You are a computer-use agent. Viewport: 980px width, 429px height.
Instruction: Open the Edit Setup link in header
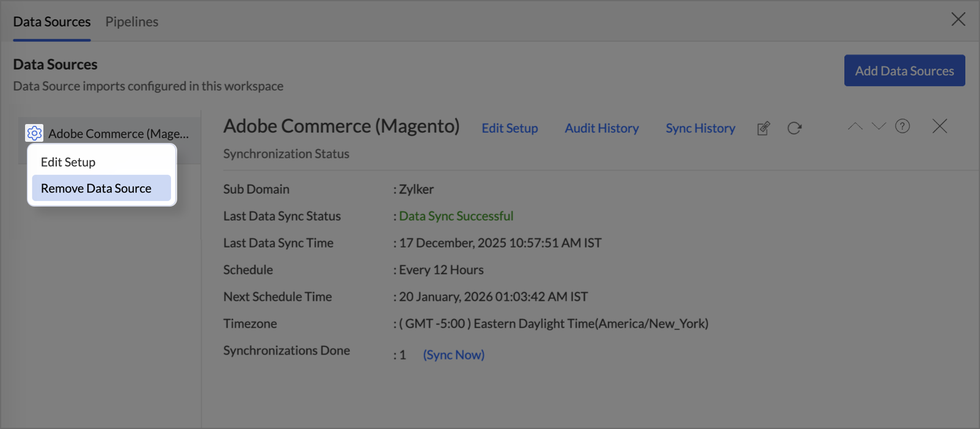510,128
